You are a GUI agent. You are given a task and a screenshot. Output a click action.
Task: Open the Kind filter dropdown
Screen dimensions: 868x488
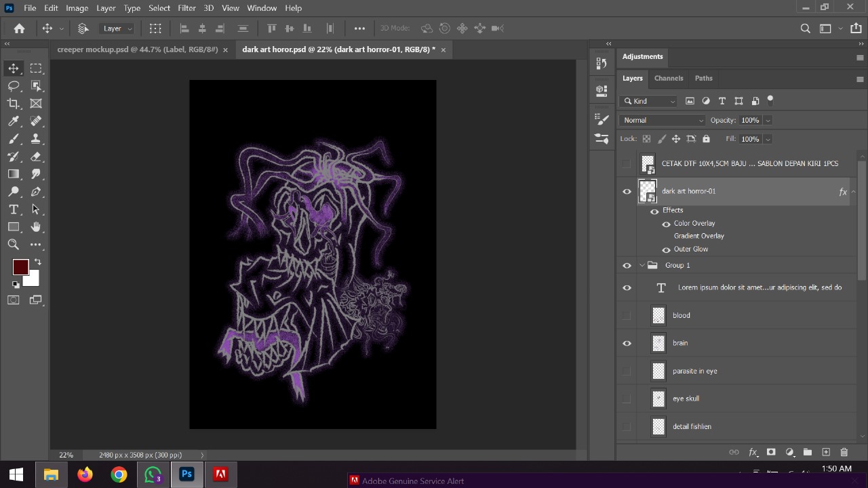tap(649, 101)
